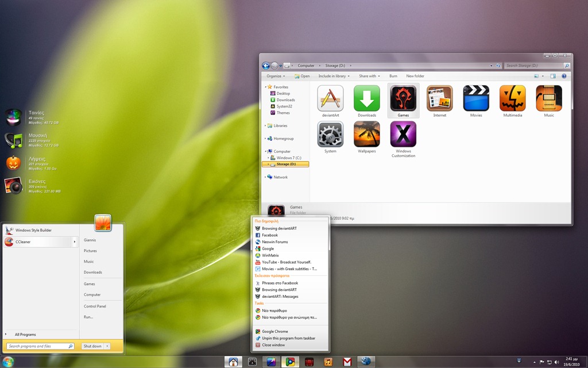
Task: Open the Organize dropdown menu
Action: [276, 76]
